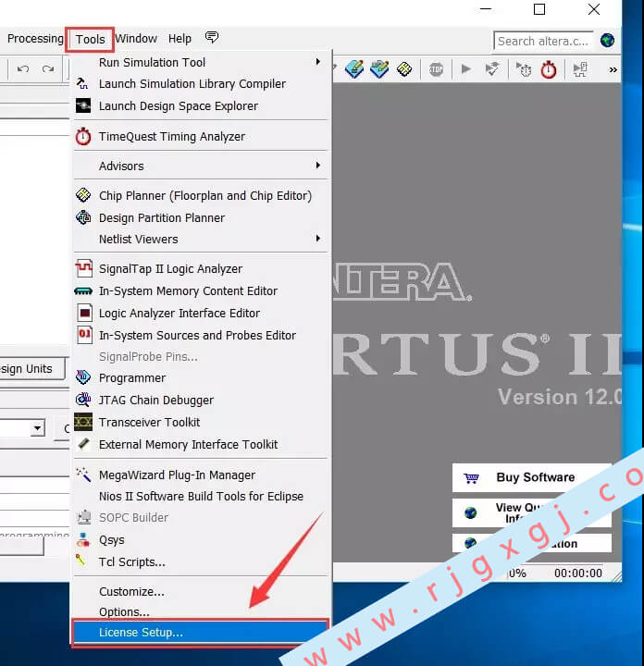Click the Undo toolbar icon

23,68
